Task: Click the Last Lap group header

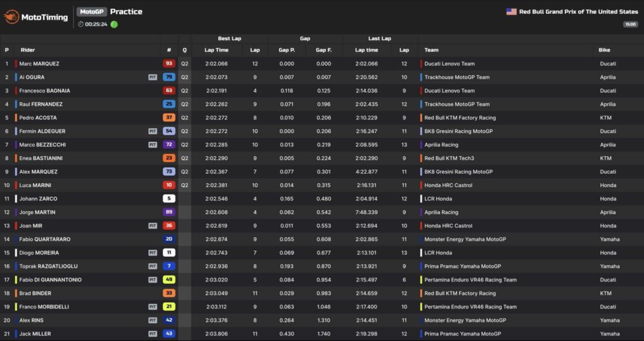Action: click(x=379, y=38)
